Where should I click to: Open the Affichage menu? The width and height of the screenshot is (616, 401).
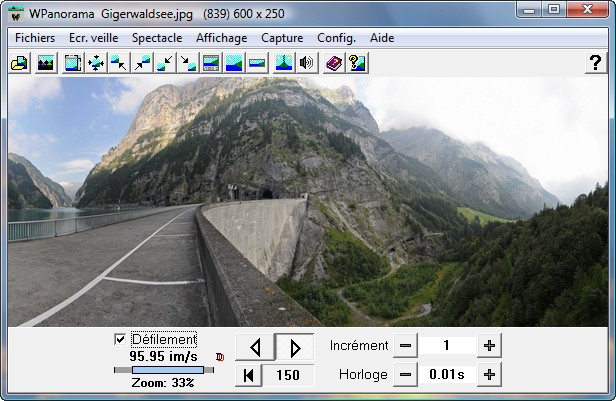[222, 38]
